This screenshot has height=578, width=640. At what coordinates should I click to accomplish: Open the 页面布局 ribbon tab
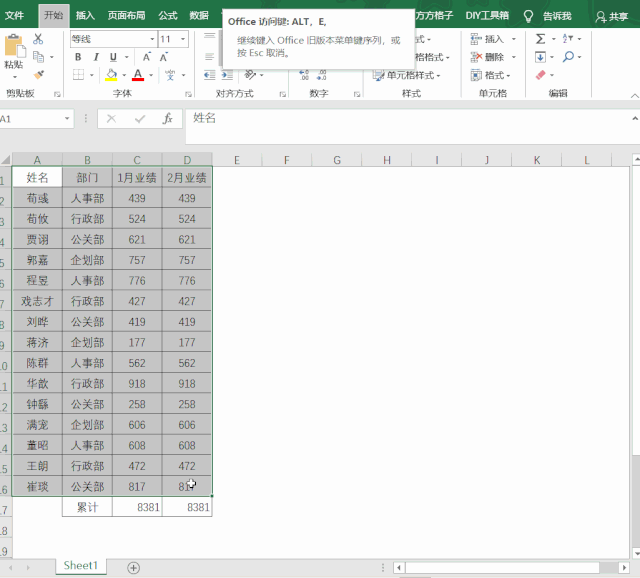(x=126, y=16)
